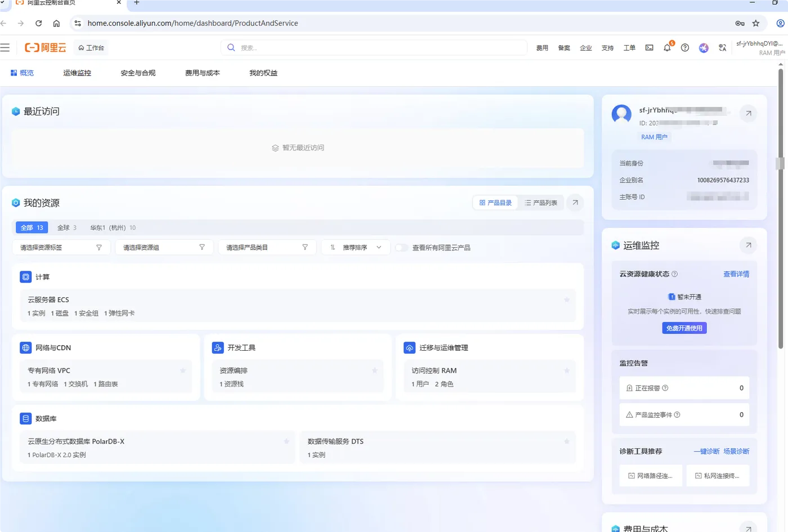The width and height of the screenshot is (788, 532).
Task: Open 请选择资源组 filter dropdown
Action: coord(164,248)
